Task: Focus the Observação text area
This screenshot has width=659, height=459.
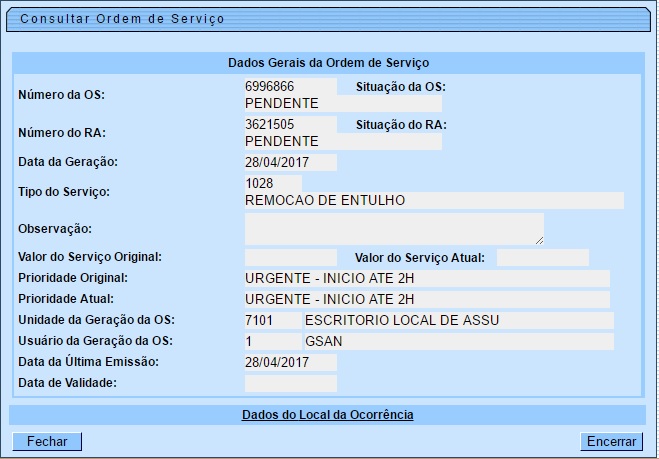Action: [x=393, y=229]
